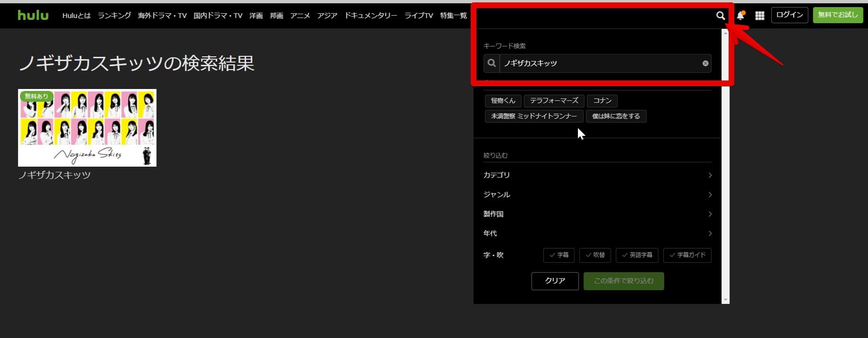Open the アニメ category
Image resolution: width=868 pixels, height=338 pixels.
(x=300, y=16)
